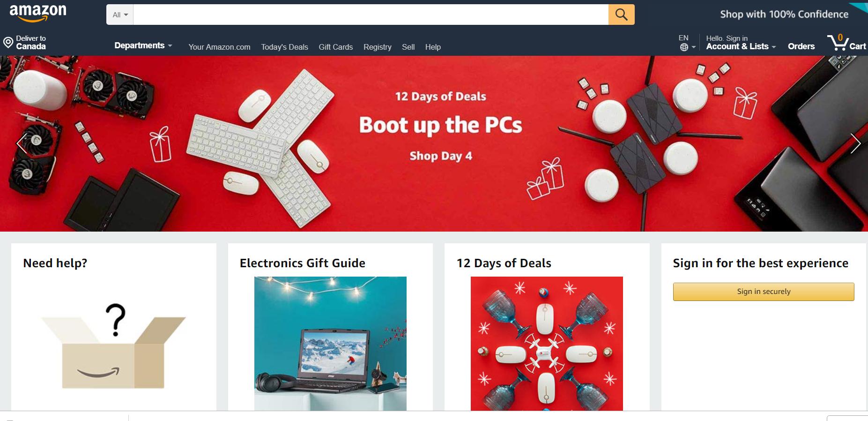Show previous banner with left arrow
The height and width of the screenshot is (421, 868).
[x=22, y=143]
